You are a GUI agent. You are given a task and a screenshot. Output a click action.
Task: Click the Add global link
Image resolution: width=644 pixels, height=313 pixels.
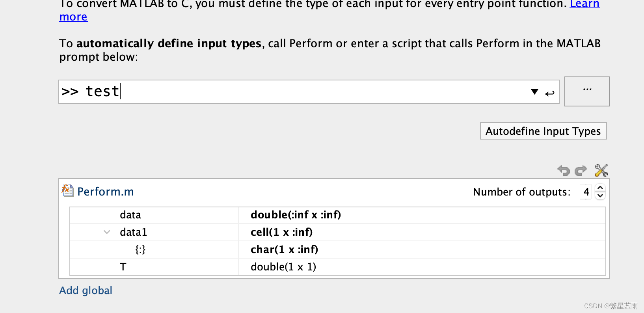pos(86,291)
